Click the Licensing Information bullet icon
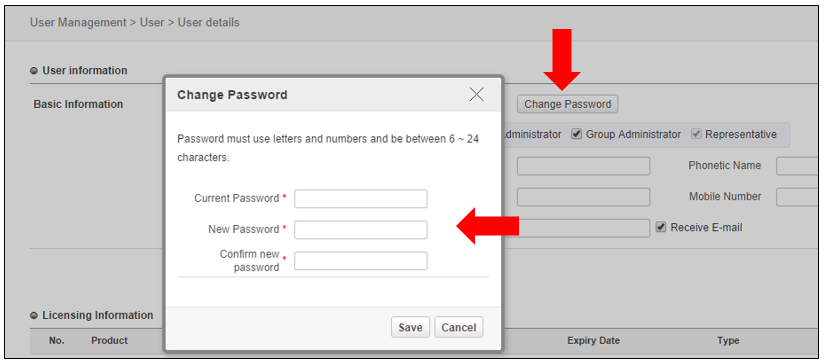This screenshot has height=362, width=824. pos(34,315)
